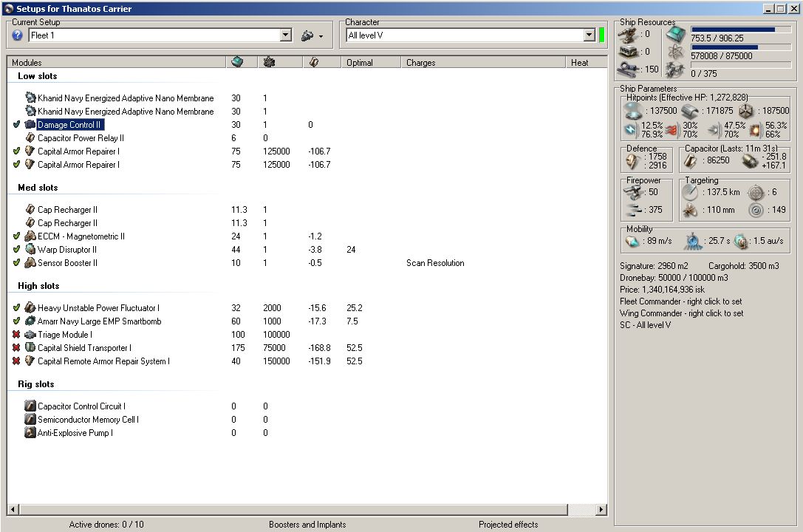Toggle the Damage Control II active checkmark
Image resolution: width=803 pixels, height=532 pixels.
pyautogui.click(x=16, y=124)
